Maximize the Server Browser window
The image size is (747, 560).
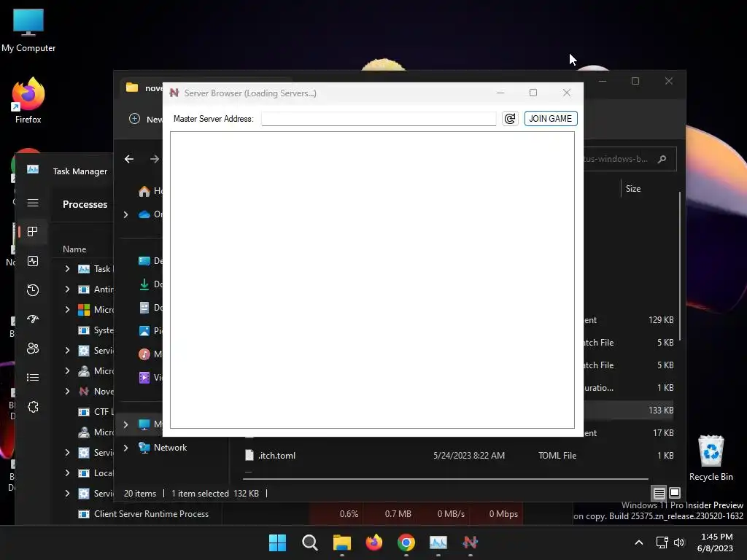(x=533, y=93)
